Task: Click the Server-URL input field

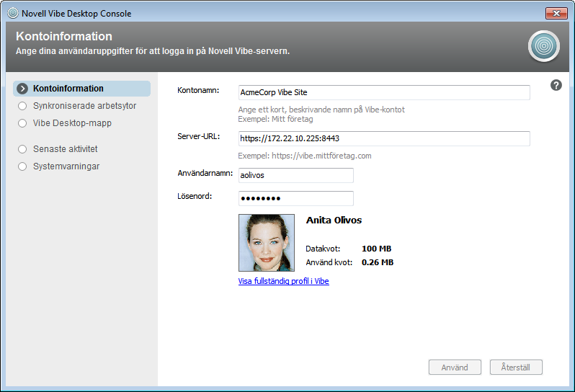Action: point(384,138)
